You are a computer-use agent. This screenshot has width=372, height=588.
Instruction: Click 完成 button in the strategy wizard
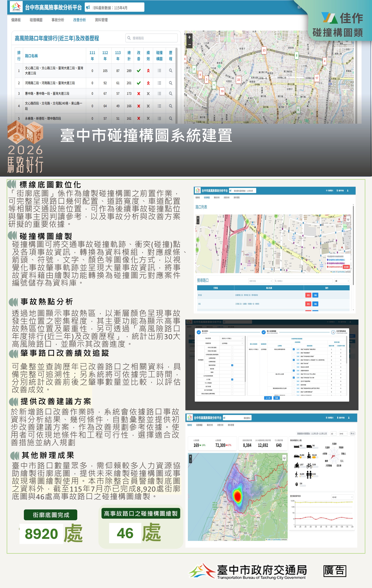click(277, 398)
